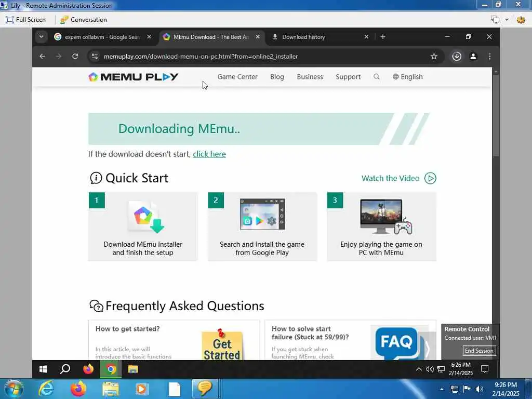Viewport: 532px width, 399px height.
Task: Click the Get Started sticky note image
Action: (x=222, y=344)
